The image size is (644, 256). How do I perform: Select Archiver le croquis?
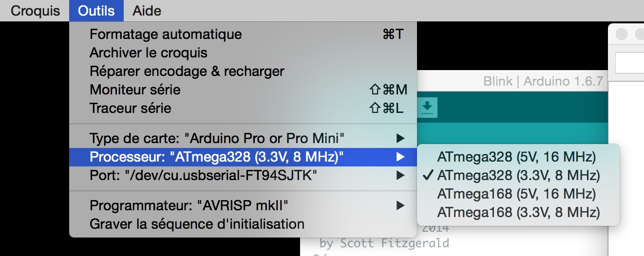[149, 53]
